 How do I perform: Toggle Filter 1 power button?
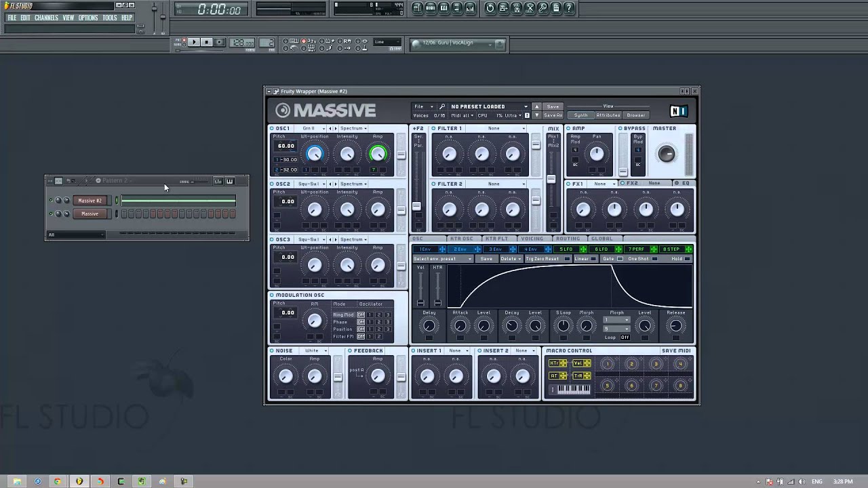pyautogui.click(x=434, y=128)
